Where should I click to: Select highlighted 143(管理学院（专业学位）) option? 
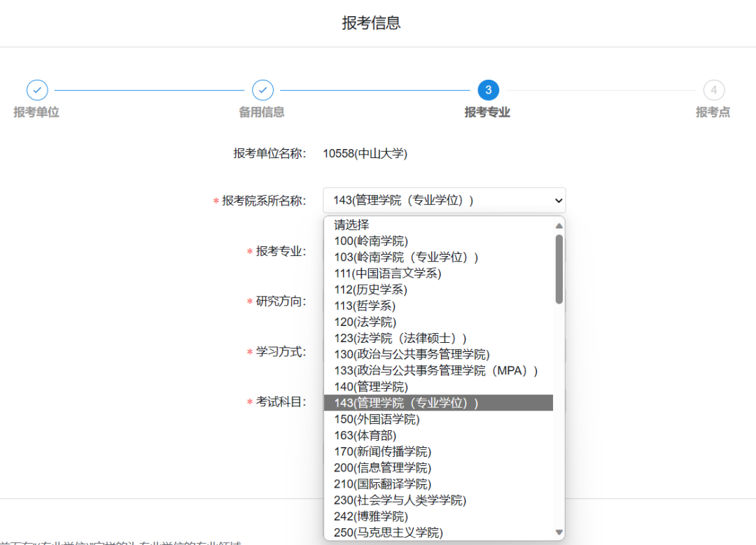406,403
